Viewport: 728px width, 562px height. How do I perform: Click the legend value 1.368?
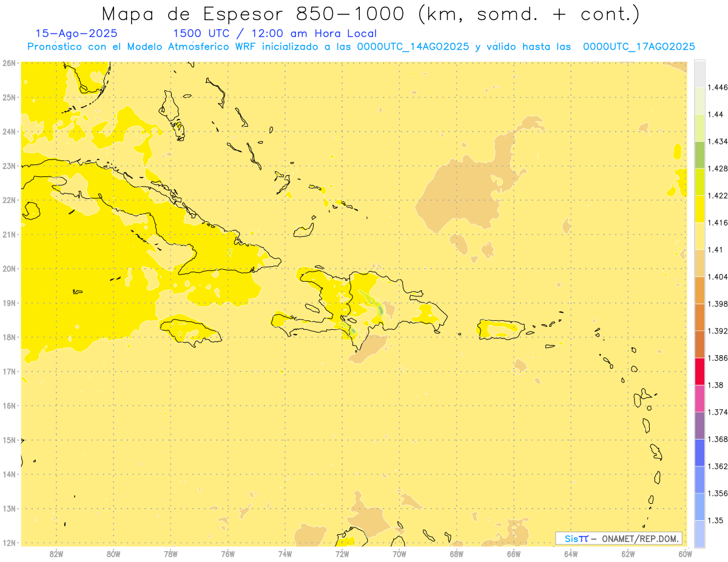[718, 439]
